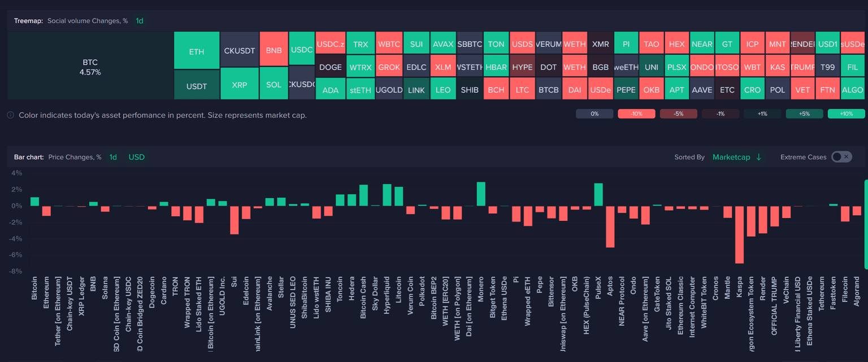Viewport: 868px width, 362px height.
Task: Select the BTC 4.57% treemap tile
Action: click(90, 66)
